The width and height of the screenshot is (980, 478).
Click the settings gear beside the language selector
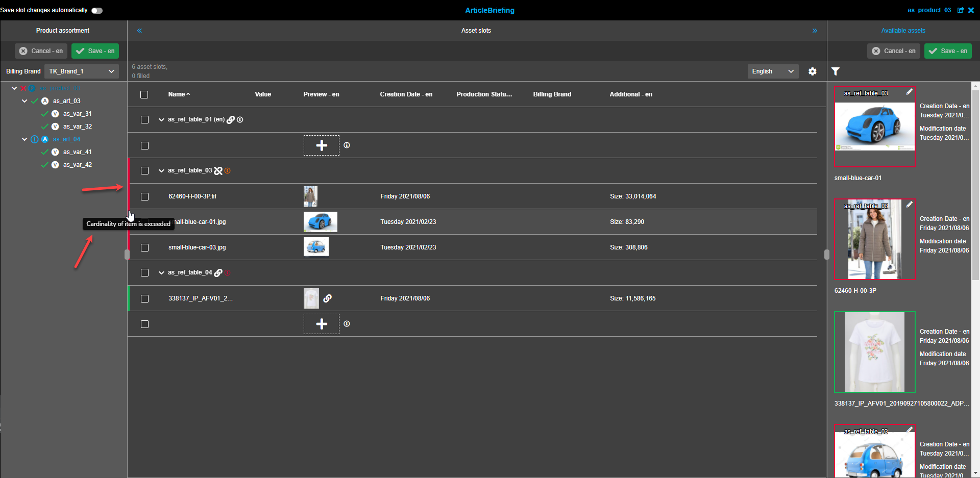click(812, 71)
